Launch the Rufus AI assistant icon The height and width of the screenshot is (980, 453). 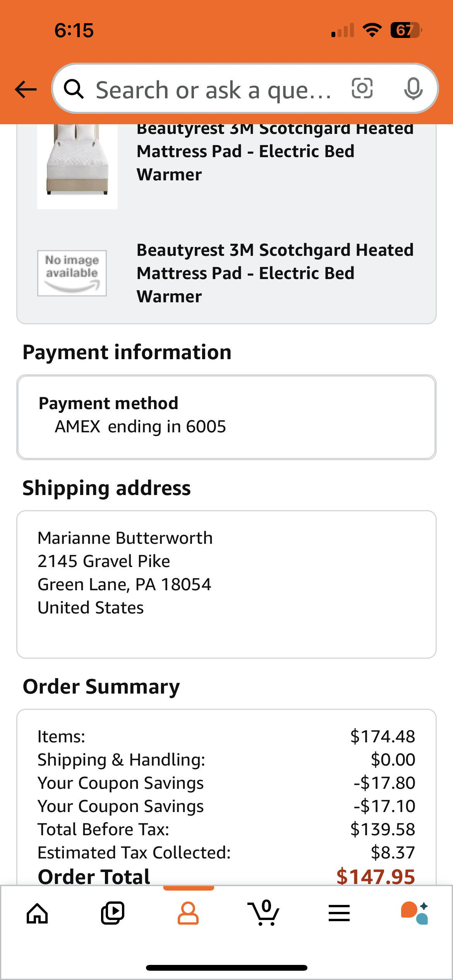pos(415,913)
